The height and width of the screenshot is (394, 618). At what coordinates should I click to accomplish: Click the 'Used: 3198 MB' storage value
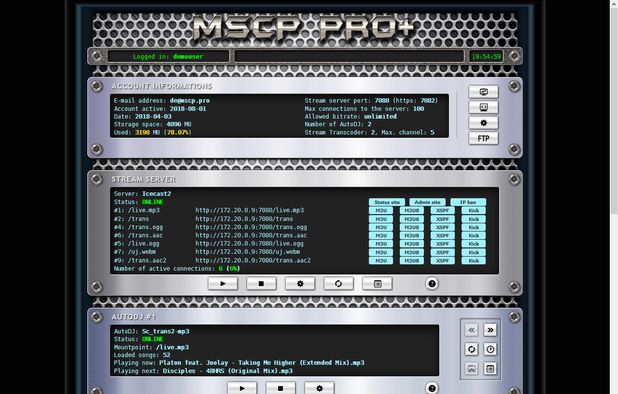[153, 132]
